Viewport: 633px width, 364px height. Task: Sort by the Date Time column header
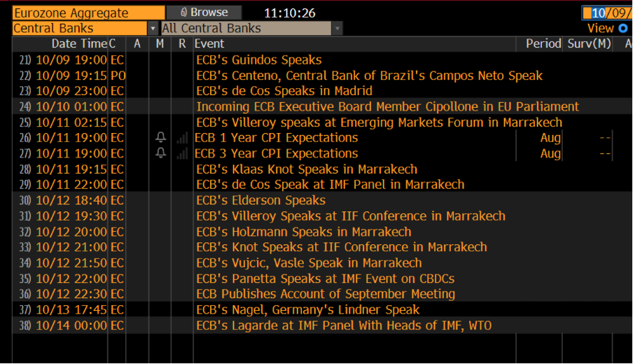pyautogui.click(x=79, y=43)
